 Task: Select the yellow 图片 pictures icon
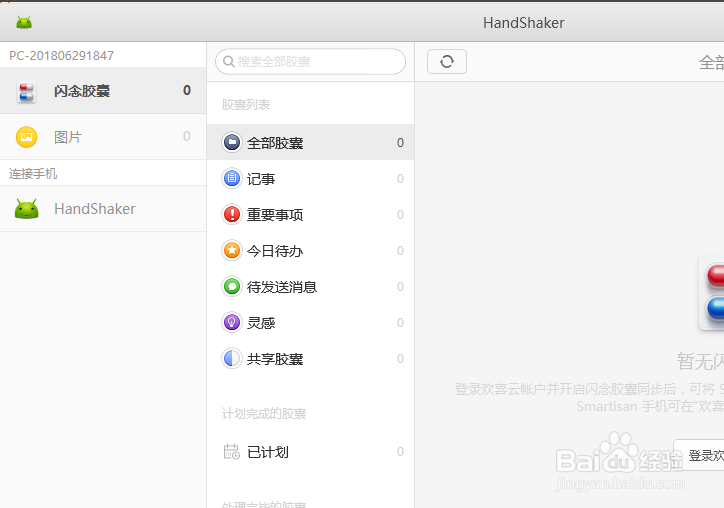click(x=26, y=137)
